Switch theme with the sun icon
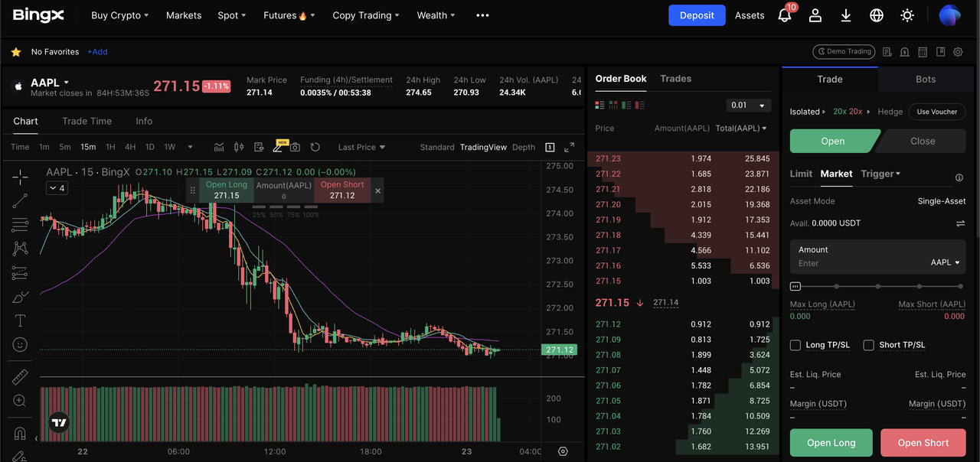This screenshot has height=462, width=980. (x=907, y=15)
